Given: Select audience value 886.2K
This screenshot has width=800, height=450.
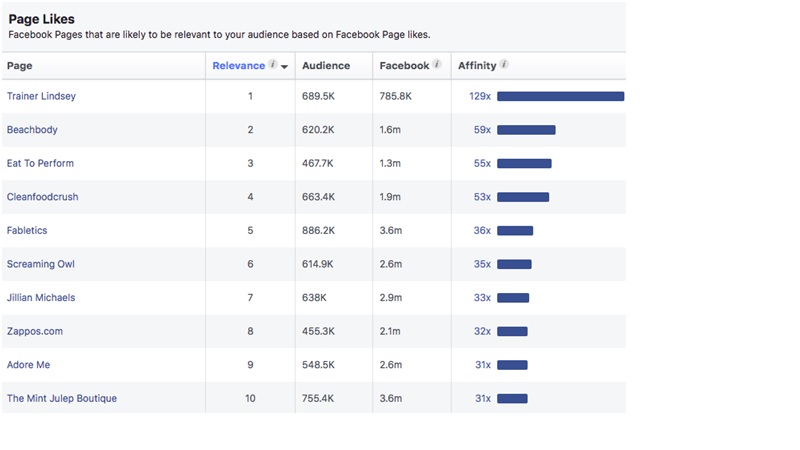Looking at the screenshot, I should 318,231.
